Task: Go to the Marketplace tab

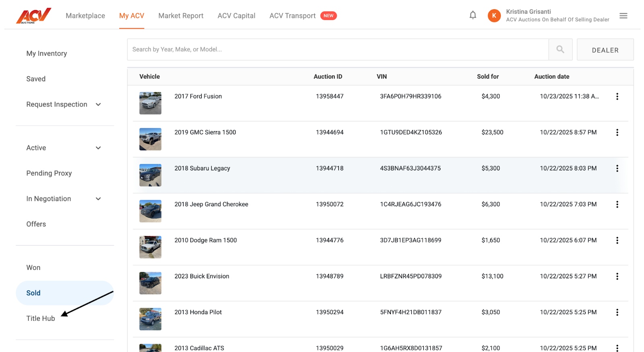Action: pyautogui.click(x=85, y=16)
